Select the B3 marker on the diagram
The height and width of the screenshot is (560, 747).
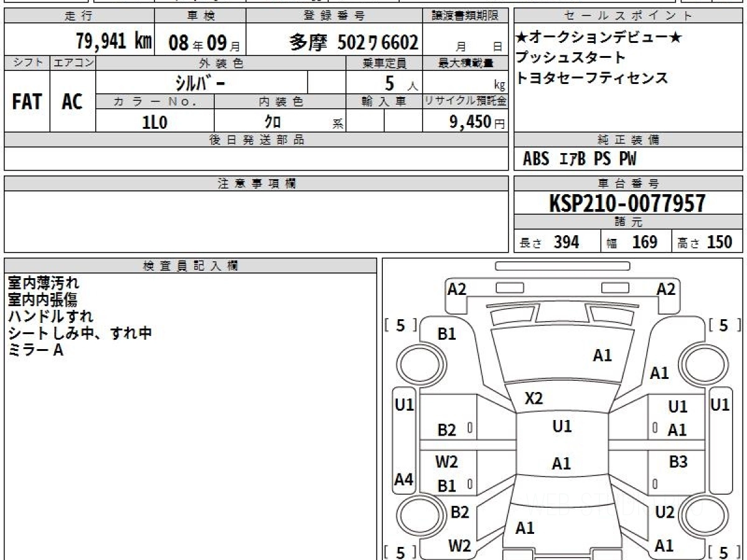[x=678, y=462]
